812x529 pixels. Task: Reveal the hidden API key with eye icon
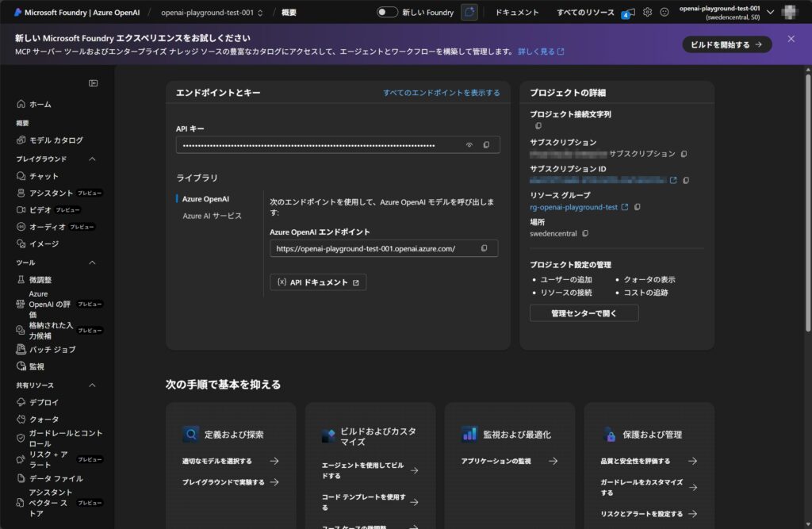[x=469, y=145]
